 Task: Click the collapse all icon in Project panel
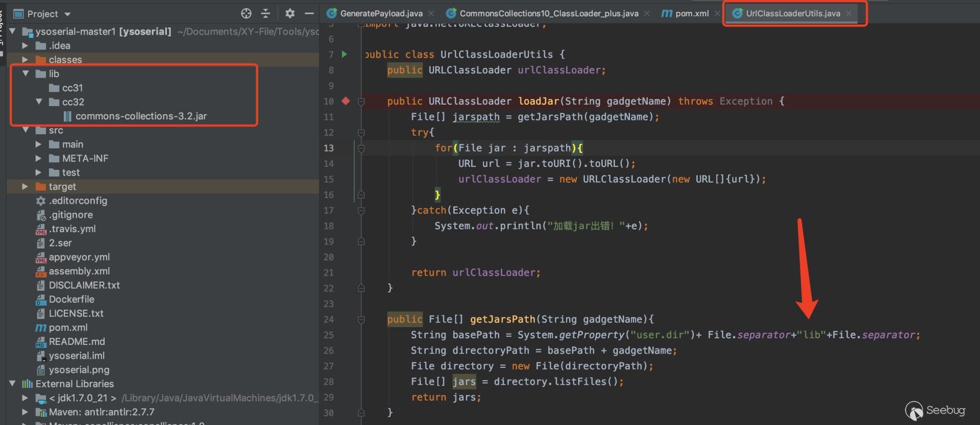pyautogui.click(x=265, y=14)
